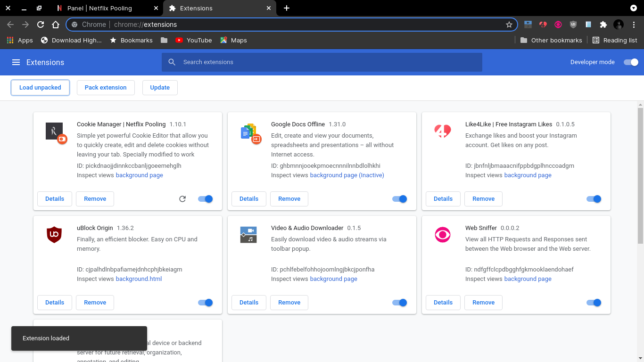Image resolution: width=644 pixels, height=362 pixels.
Task: Focus the Search extensions field
Action: coord(322,62)
